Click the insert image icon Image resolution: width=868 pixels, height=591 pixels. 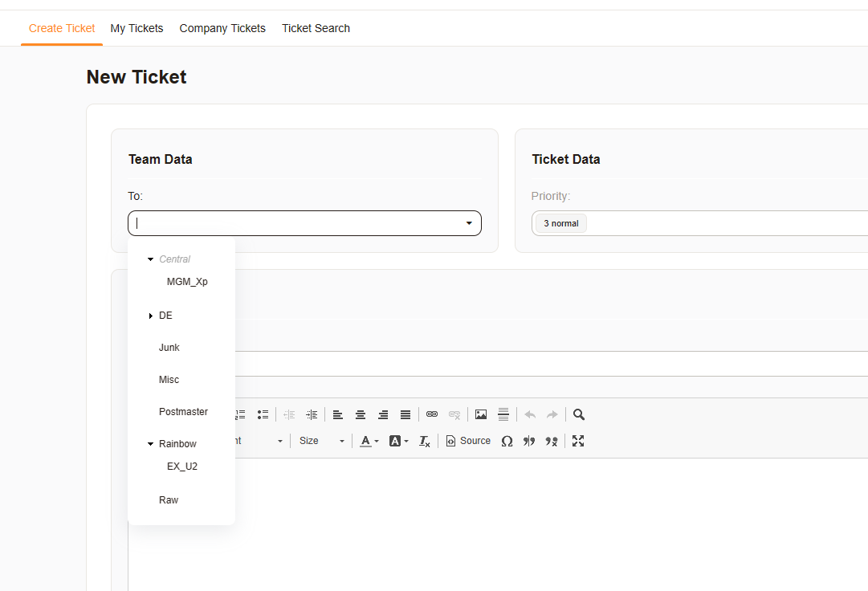point(481,415)
